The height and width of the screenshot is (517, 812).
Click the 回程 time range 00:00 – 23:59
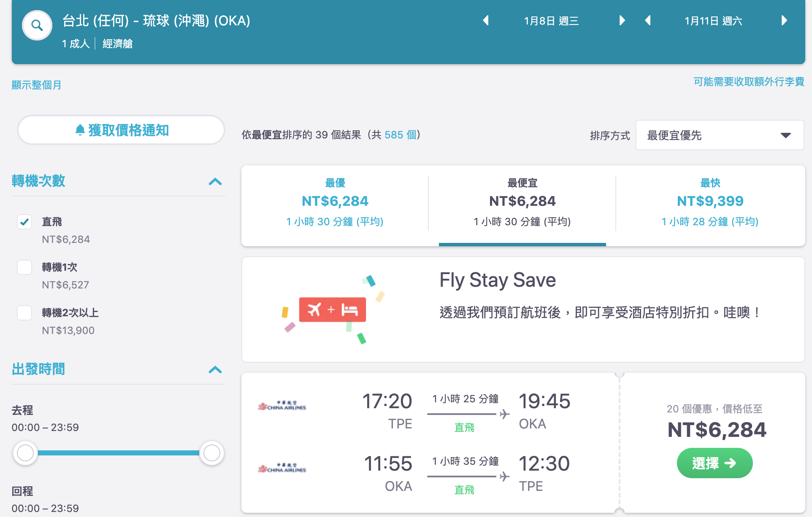coord(45,508)
